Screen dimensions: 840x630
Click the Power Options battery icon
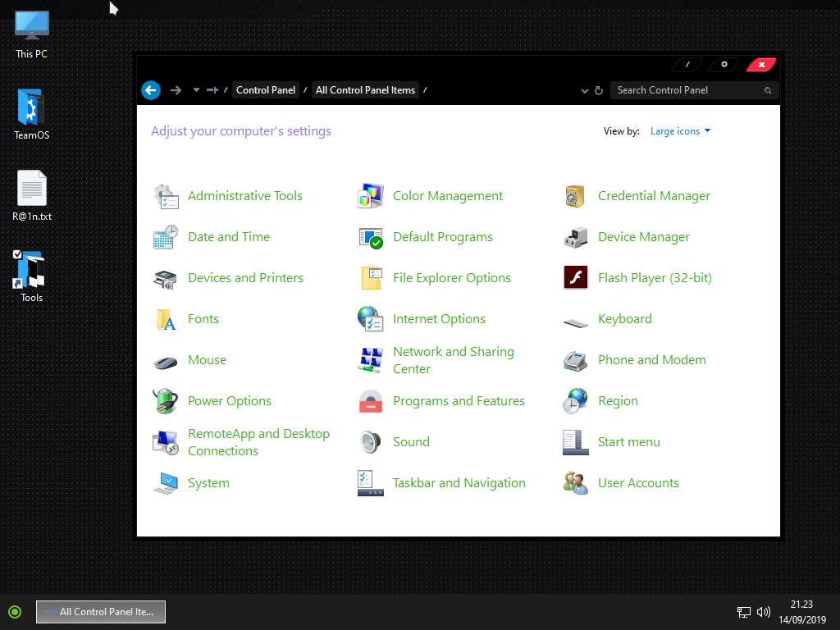click(166, 401)
